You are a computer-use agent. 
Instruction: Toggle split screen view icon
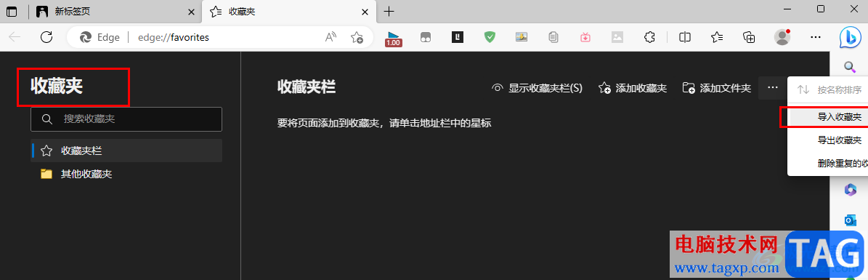point(685,37)
